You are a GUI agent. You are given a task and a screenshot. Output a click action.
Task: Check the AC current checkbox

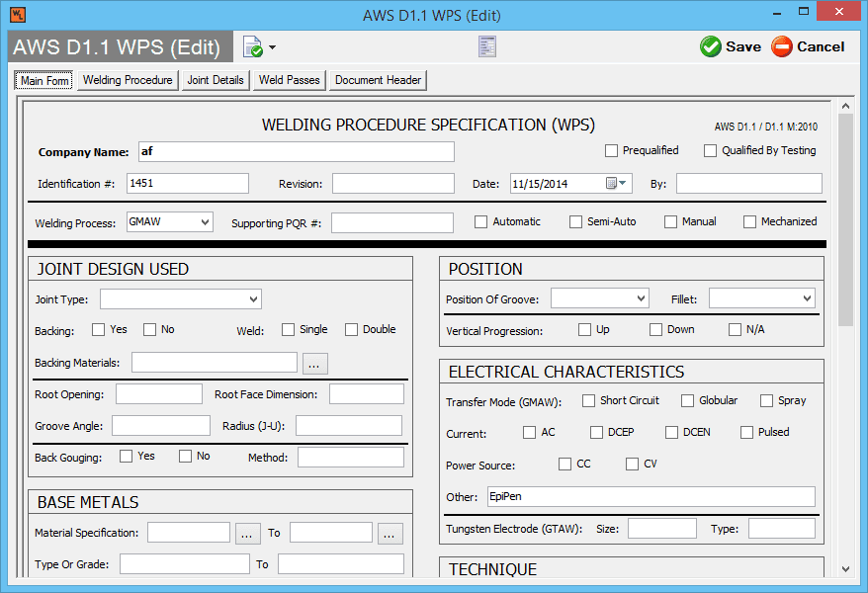pos(529,432)
